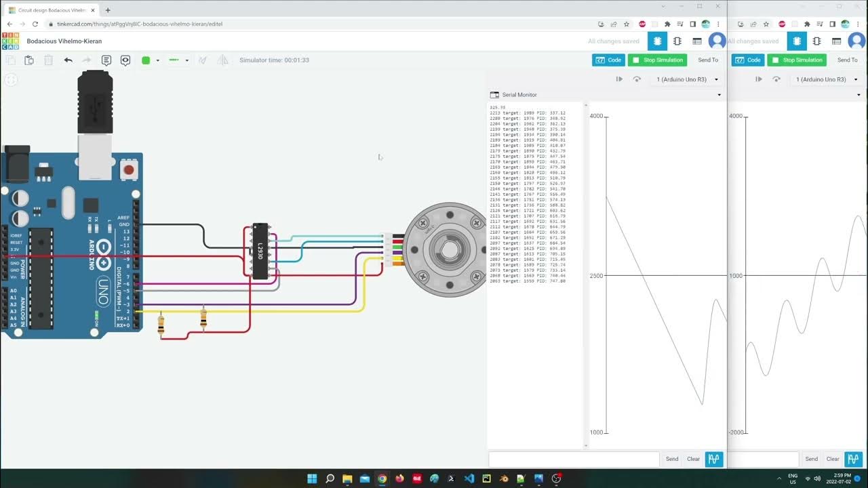Switch to Schematic view in front window

(x=677, y=41)
